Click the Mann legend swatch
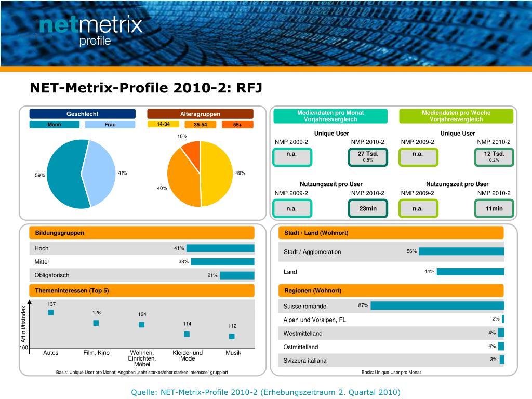The image size is (532, 399). [54, 125]
